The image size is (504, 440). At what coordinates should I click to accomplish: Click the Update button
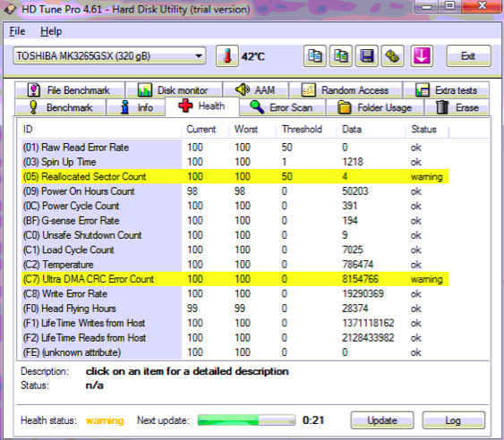click(382, 420)
